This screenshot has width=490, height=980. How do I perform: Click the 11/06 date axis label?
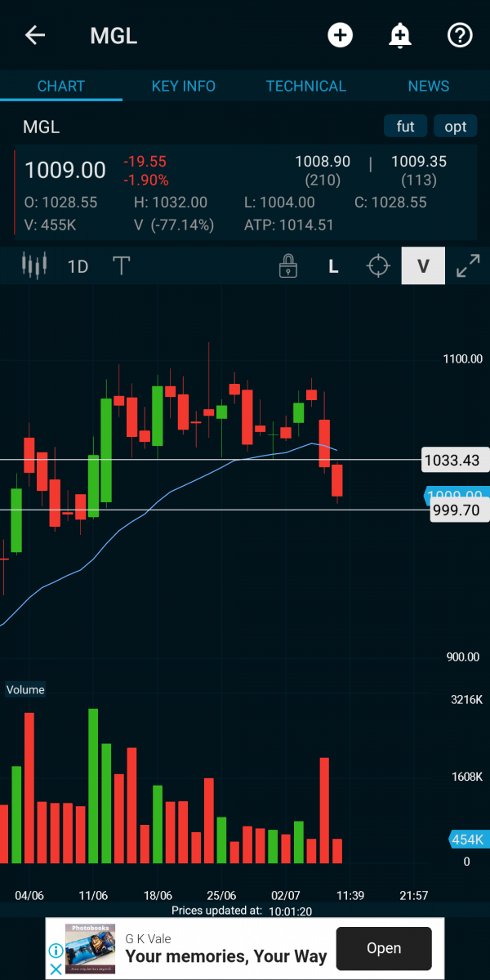pos(93,896)
